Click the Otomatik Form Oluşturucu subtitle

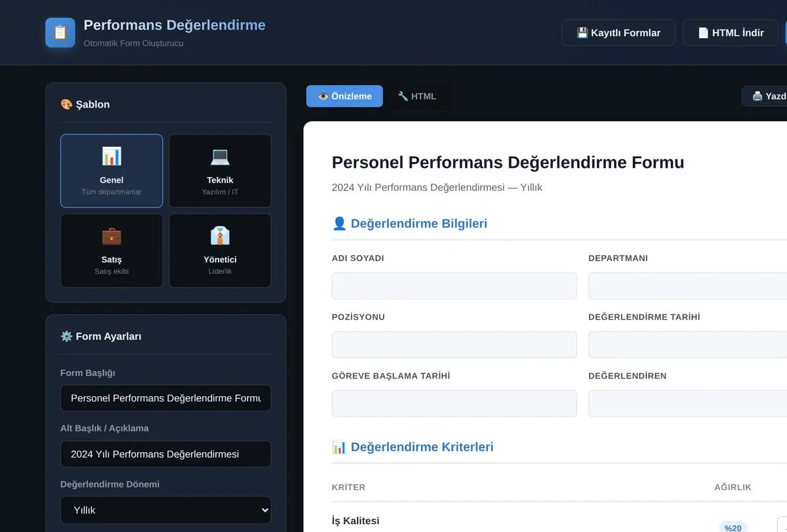134,43
